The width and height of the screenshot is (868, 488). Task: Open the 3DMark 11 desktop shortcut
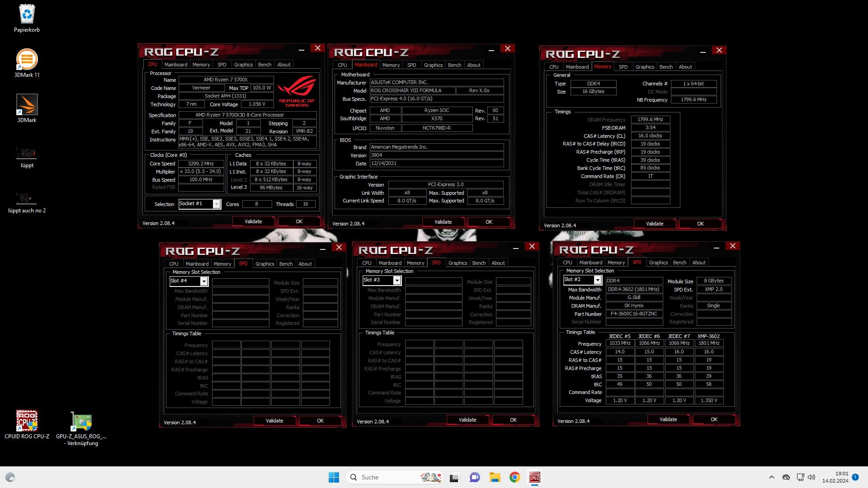27,63
